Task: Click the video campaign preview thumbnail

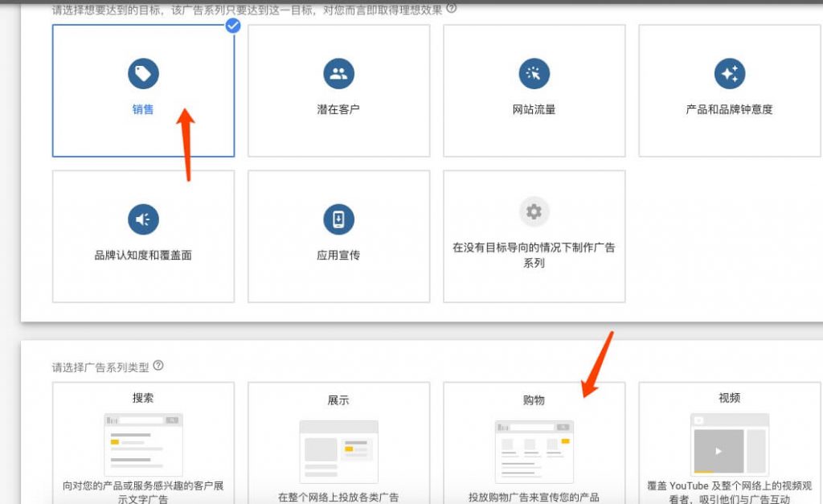Action: coord(729,444)
